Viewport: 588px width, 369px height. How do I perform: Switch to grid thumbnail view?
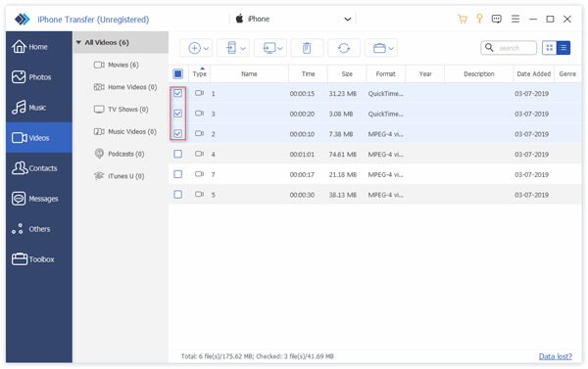550,48
